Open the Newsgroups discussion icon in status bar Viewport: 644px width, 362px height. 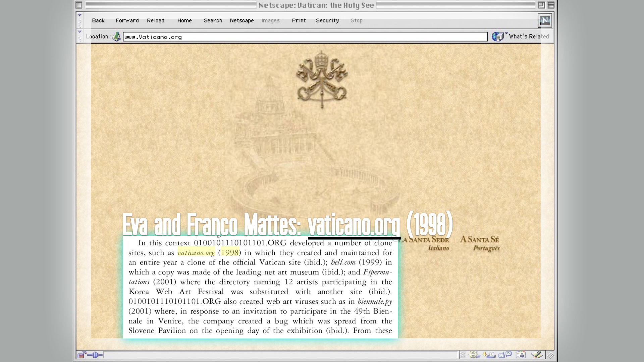click(x=505, y=355)
